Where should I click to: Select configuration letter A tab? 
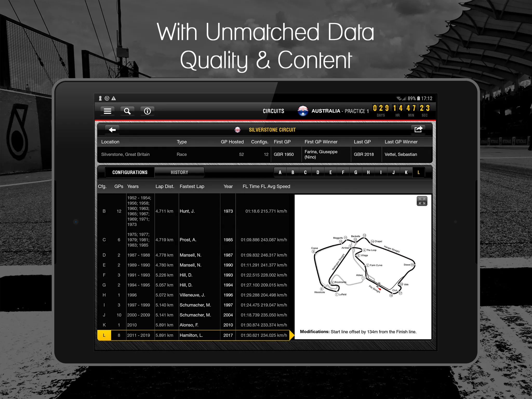280,172
